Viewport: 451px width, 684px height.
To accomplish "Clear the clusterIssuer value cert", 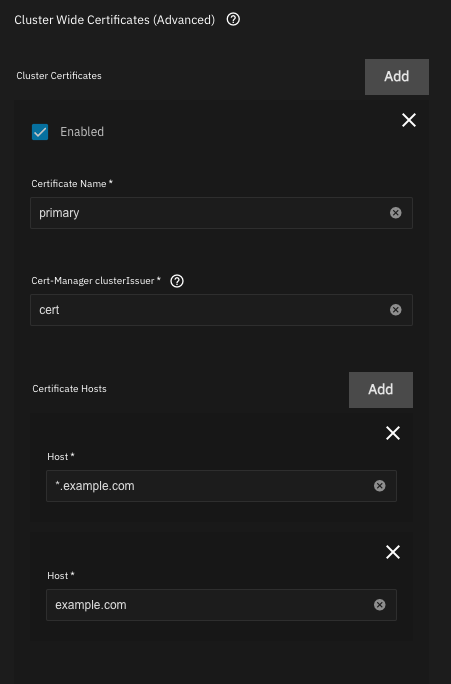I will (x=396, y=310).
